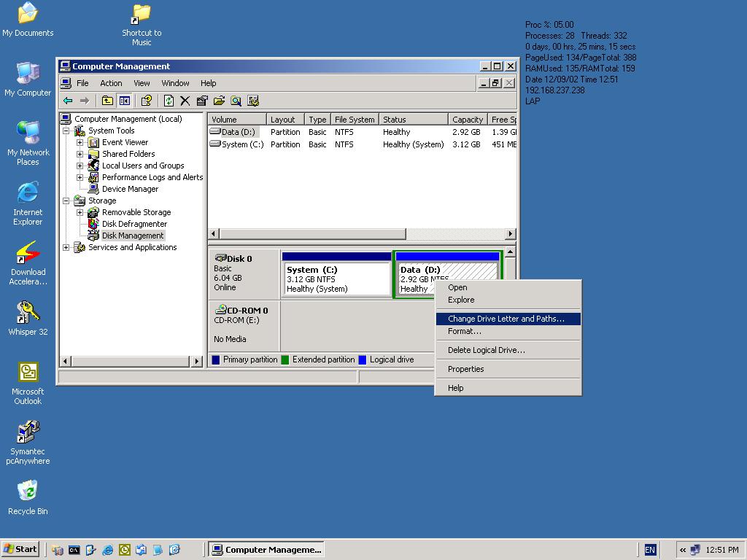This screenshot has height=560, width=747.
Task: Select the System (C:) partition block
Action: 337,279
